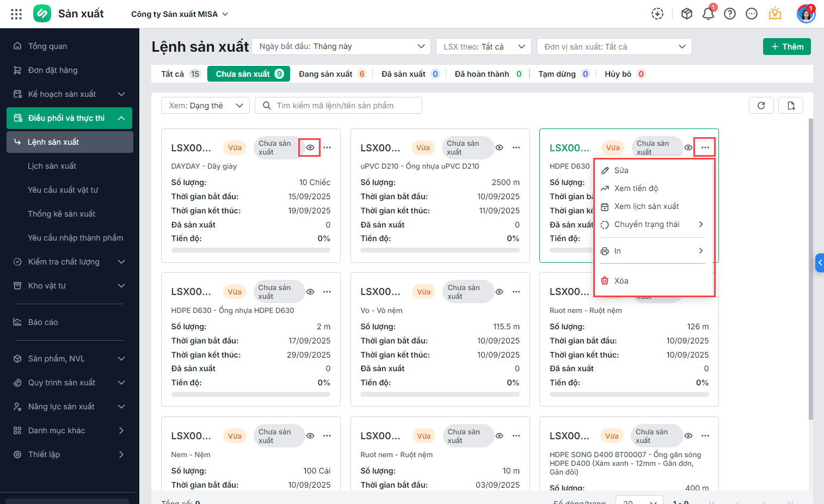Click the green Thêm button
Screen dimensions: 824x504
click(786, 47)
